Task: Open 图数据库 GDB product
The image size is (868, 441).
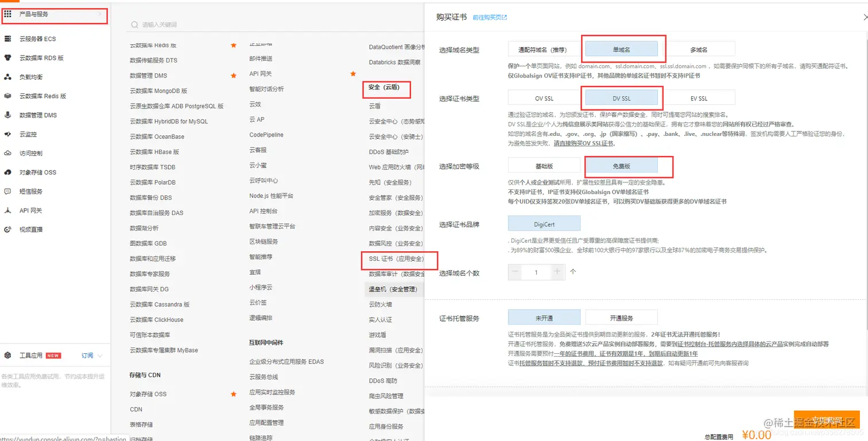Action: pos(149,243)
